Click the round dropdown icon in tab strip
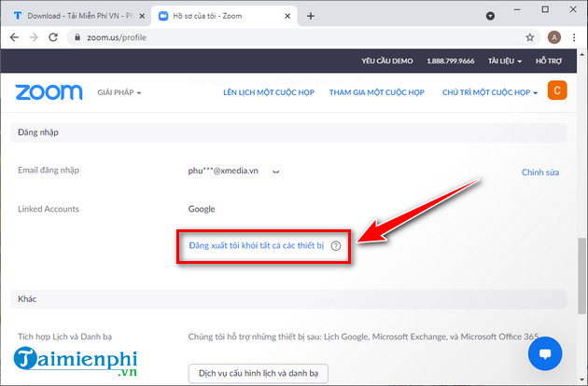 [490, 16]
